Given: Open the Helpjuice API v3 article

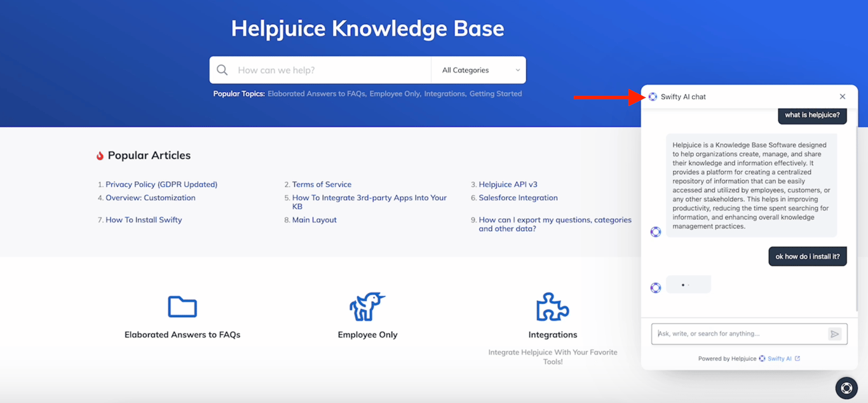Looking at the screenshot, I should [508, 184].
